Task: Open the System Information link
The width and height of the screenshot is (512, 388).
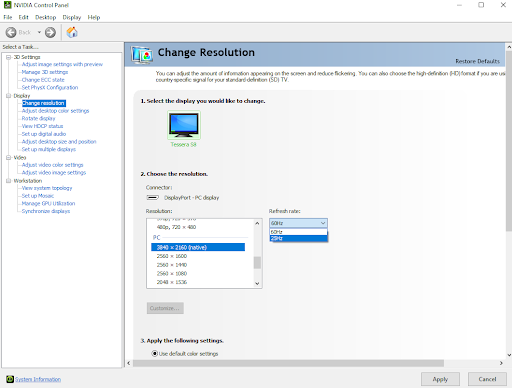Action: [38, 379]
